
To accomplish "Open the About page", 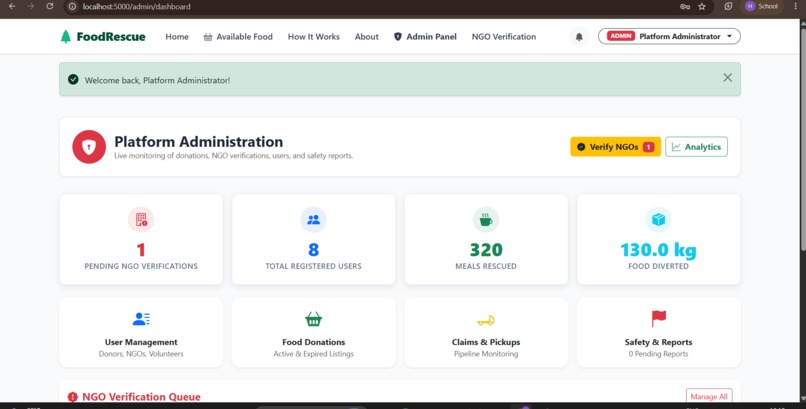I will (x=367, y=36).
